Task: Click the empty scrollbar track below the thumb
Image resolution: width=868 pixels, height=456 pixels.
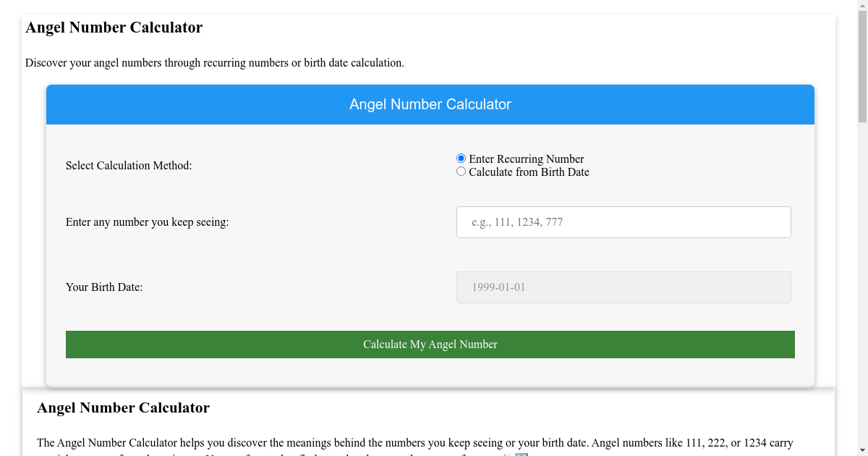Action: coord(862,290)
